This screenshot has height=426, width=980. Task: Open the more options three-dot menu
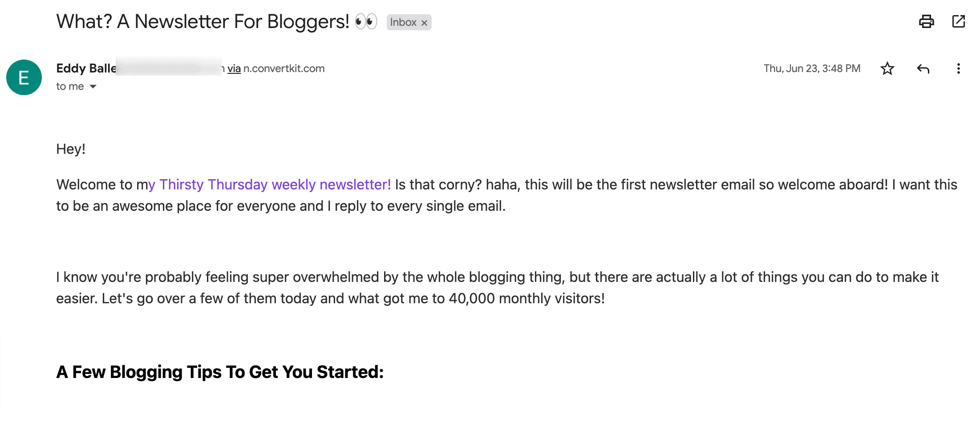click(958, 68)
